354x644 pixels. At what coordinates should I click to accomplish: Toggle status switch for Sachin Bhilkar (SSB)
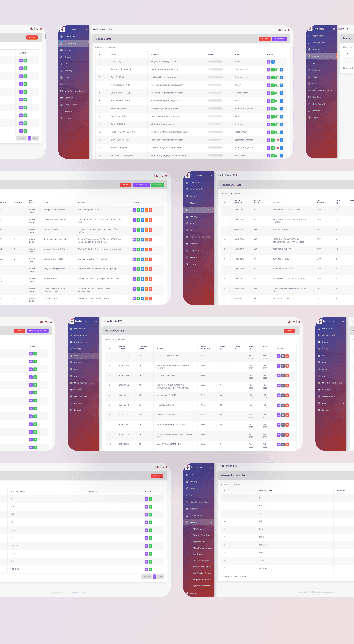[x=277, y=93]
